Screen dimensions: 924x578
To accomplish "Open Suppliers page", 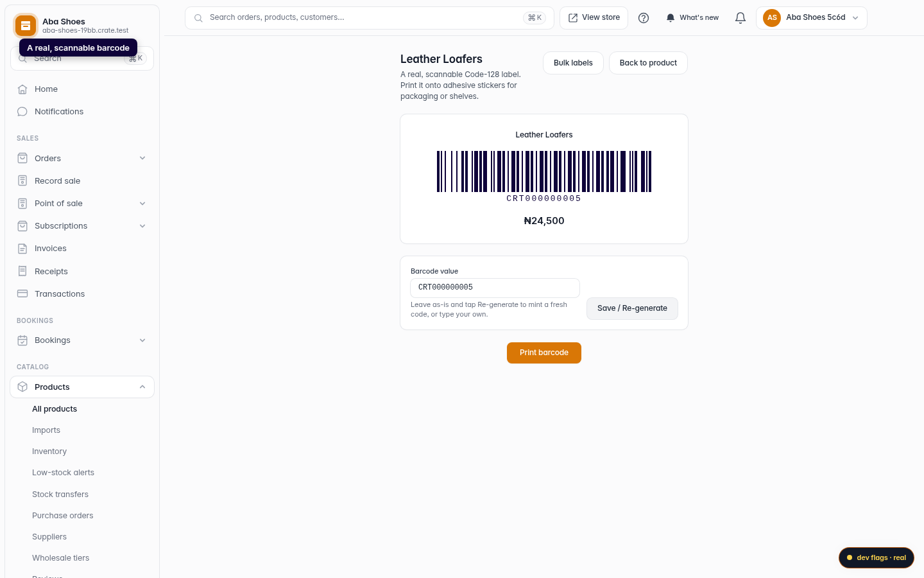I will click(49, 537).
